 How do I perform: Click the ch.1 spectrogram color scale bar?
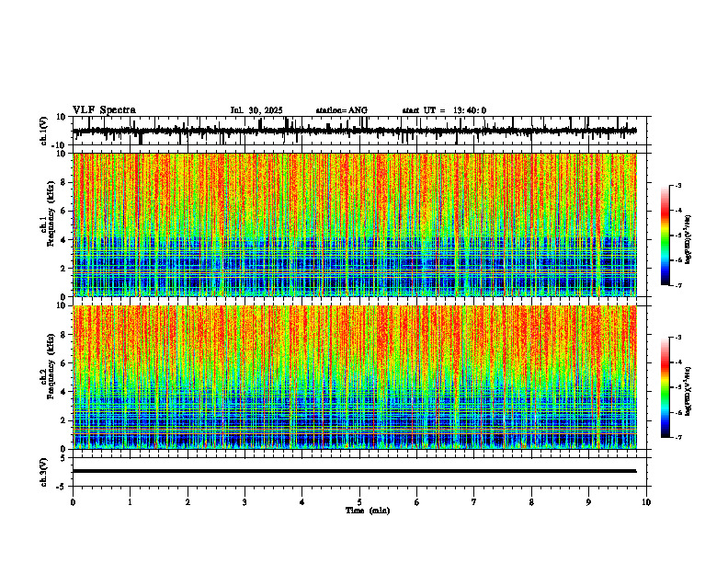665,236
